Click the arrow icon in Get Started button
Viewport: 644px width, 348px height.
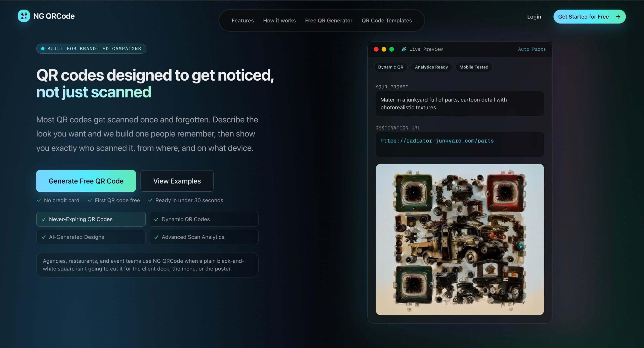coord(618,17)
